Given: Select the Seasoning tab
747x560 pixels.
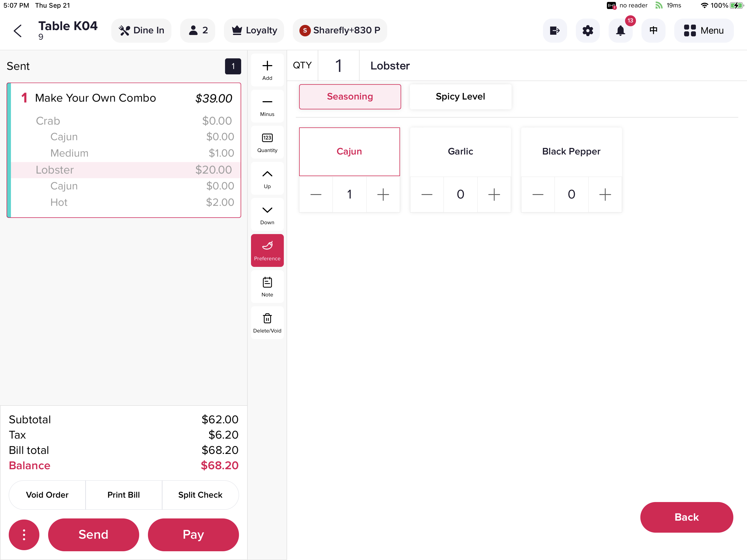Looking at the screenshot, I should pos(349,97).
